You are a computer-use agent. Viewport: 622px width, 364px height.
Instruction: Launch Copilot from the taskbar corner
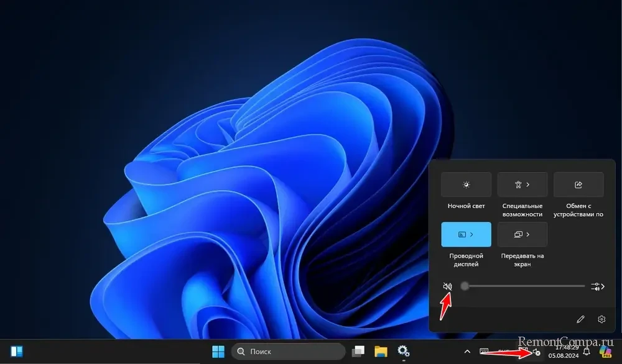605,352
